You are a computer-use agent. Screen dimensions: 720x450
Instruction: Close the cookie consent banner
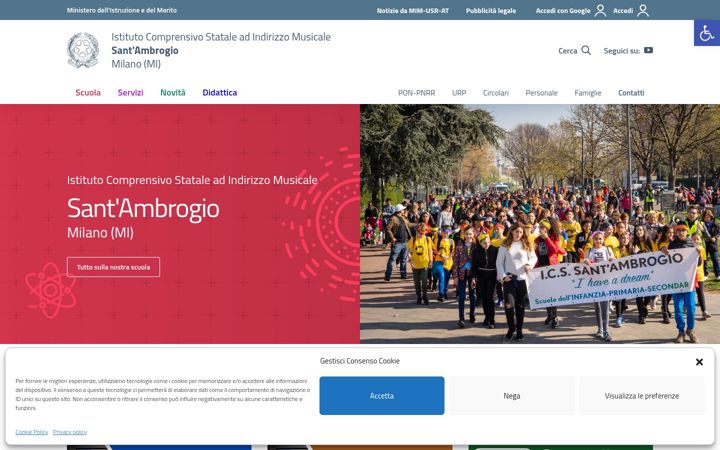699,362
